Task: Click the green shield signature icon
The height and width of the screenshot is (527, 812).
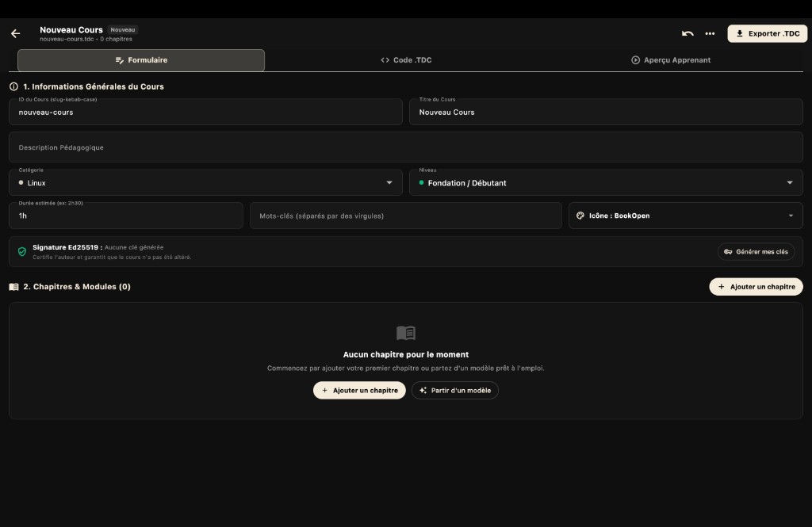Action: pyautogui.click(x=22, y=251)
